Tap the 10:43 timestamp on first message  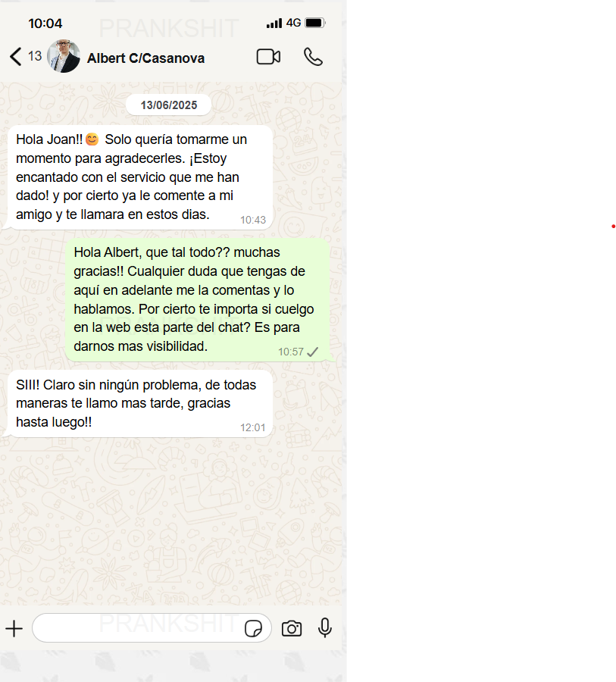(253, 220)
